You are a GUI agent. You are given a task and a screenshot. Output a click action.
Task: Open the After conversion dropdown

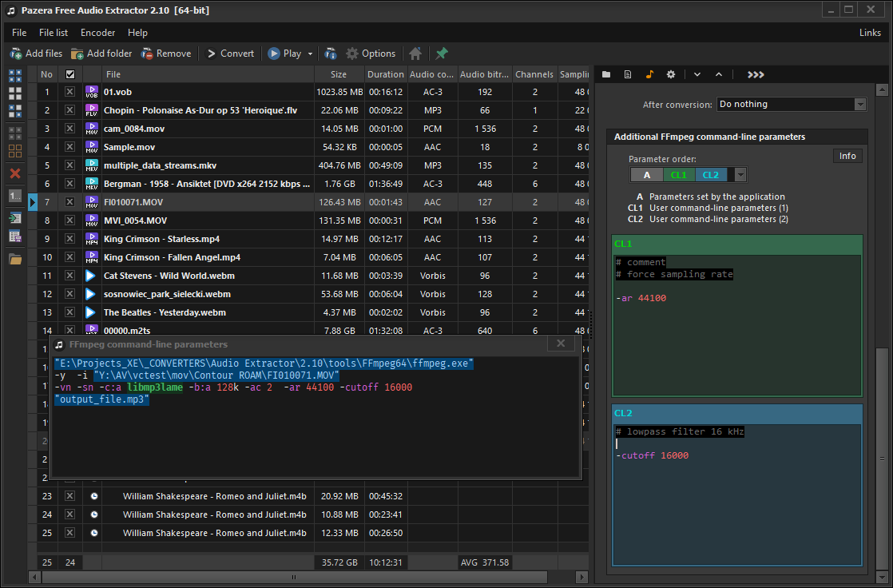point(859,104)
